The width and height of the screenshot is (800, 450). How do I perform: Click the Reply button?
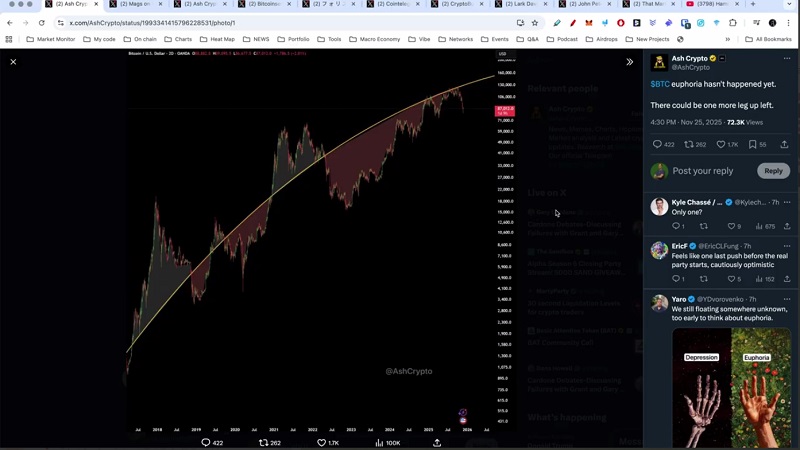(x=773, y=171)
